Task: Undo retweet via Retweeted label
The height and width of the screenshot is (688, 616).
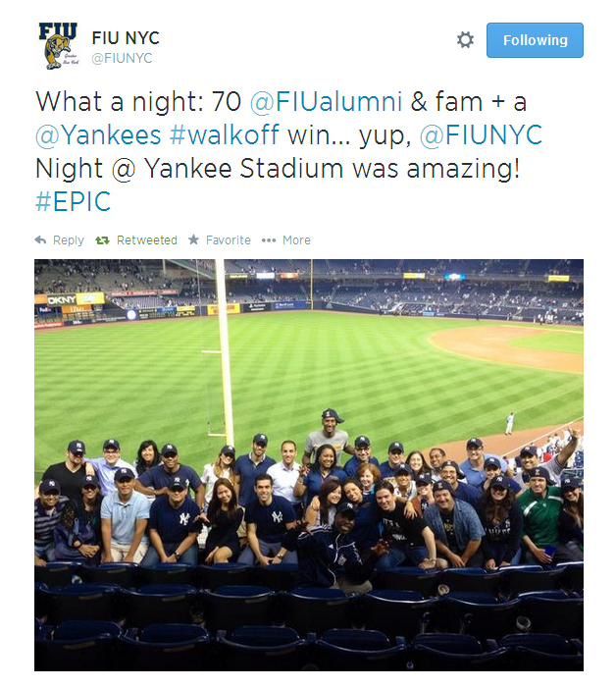Action: click(x=147, y=240)
